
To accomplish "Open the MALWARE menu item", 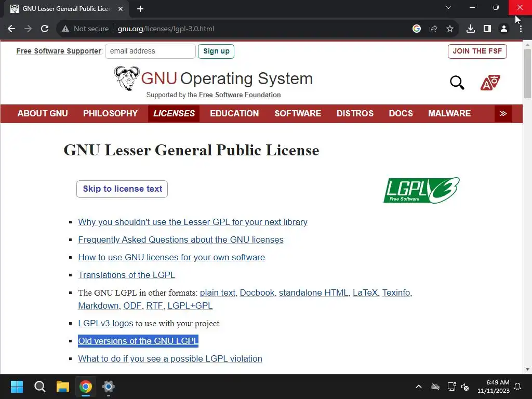I will pyautogui.click(x=449, y=113).
